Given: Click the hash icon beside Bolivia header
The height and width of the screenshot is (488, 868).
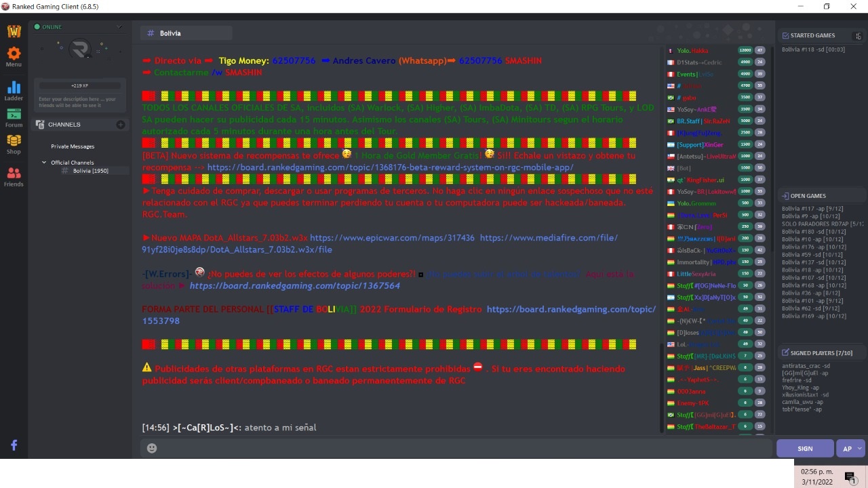Looking at the screenshot, I should [151, 33].
